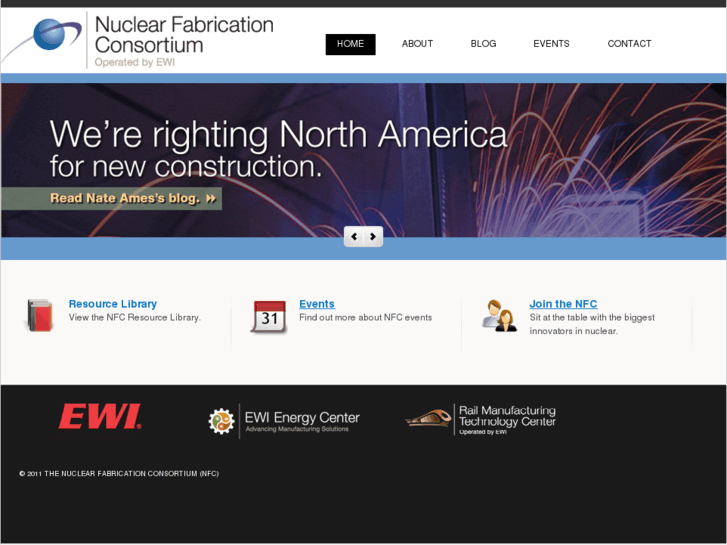
Task: Go to the ABOUT page
Action: pyautogui.click(x=417, y=44)
